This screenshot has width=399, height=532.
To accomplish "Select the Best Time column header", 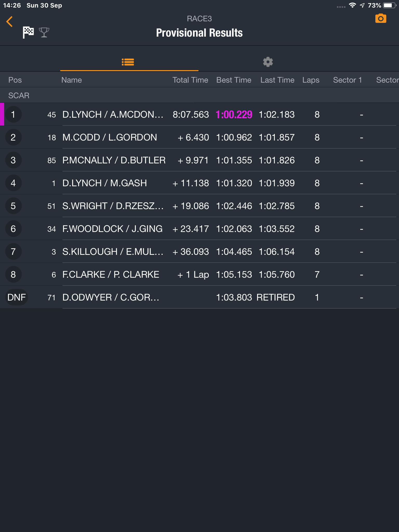I will tap(234, 80).
